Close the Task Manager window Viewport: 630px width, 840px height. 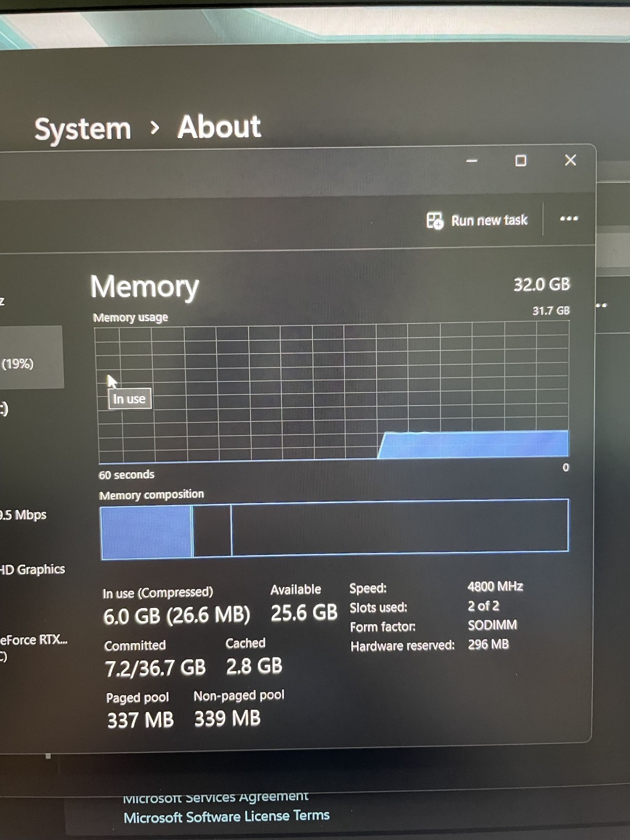coord(571,160)
